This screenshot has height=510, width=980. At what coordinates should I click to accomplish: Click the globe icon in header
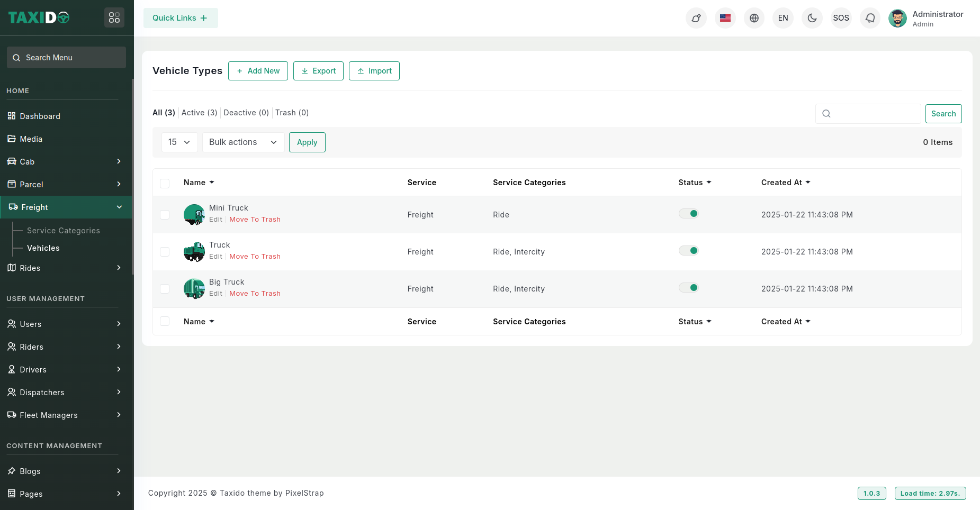pos(754,18)
